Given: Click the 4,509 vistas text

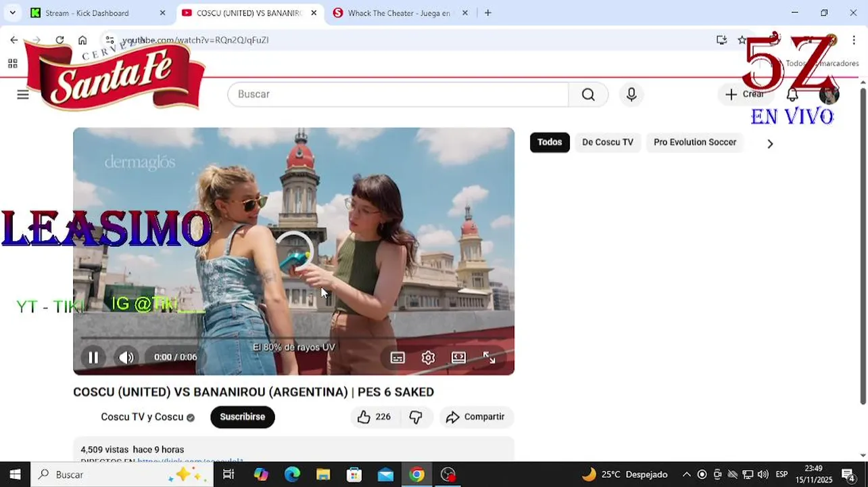Looking at the screenshot, I should tap(104, 450).
